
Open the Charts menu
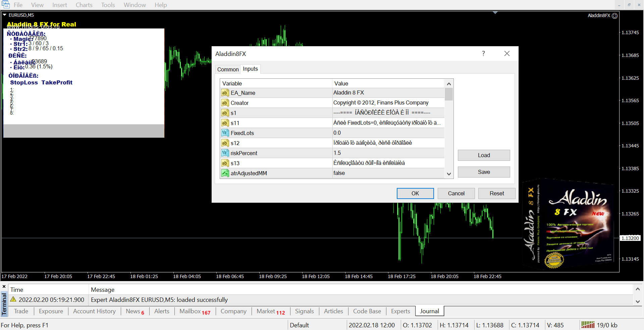84,5
